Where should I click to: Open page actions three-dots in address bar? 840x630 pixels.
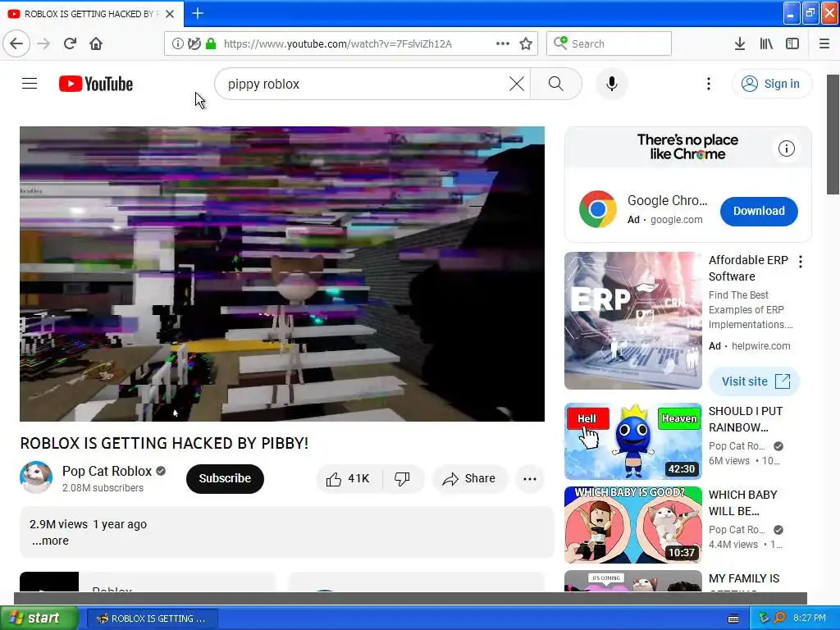coord(503,43)
